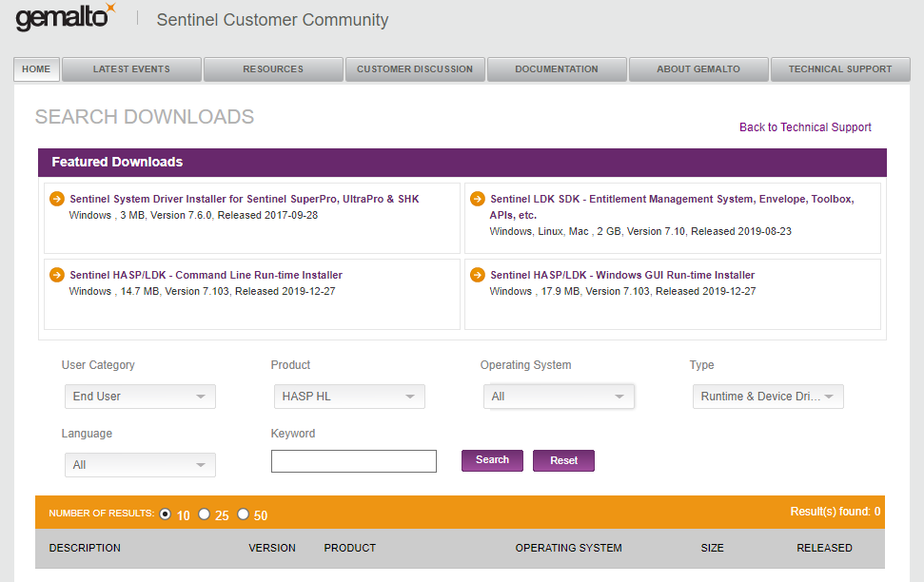Click the 14.7 MB Command Line installer details
This screenshot has height=582, width=924.
pos(202,291)
